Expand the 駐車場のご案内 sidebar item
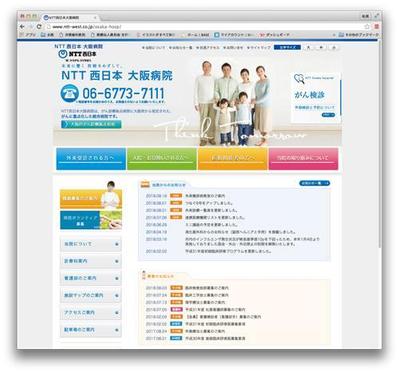The width and height of the screenshot is (399, 373). (90, 330)
